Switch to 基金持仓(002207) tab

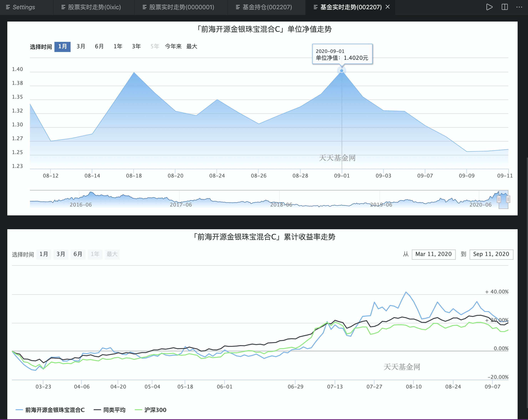(267, 7)
